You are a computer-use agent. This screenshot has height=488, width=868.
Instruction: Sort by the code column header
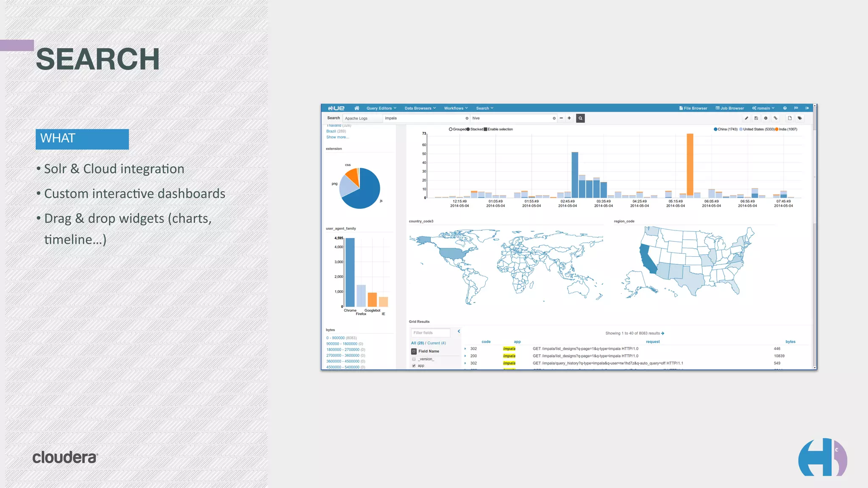tap(486, 342)
